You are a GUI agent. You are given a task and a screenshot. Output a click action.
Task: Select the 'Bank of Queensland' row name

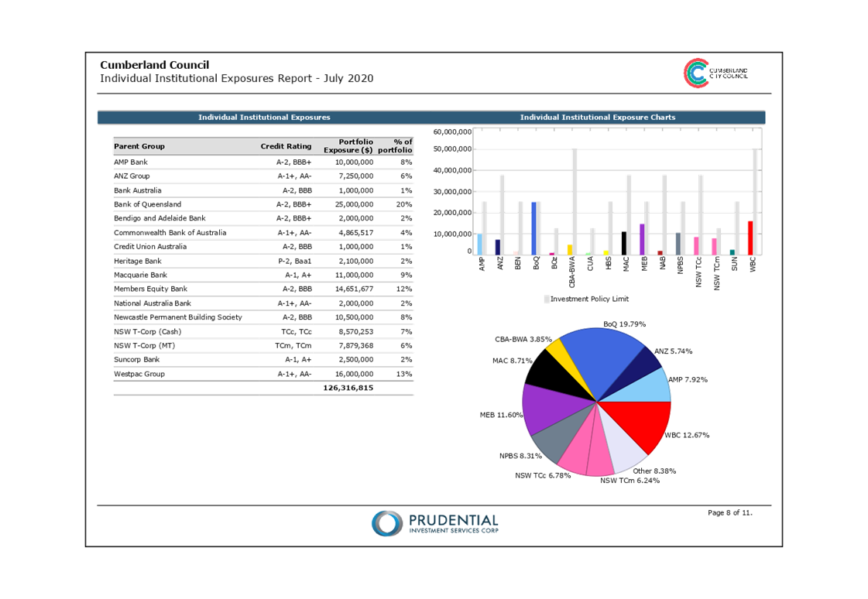click(147, 204)
